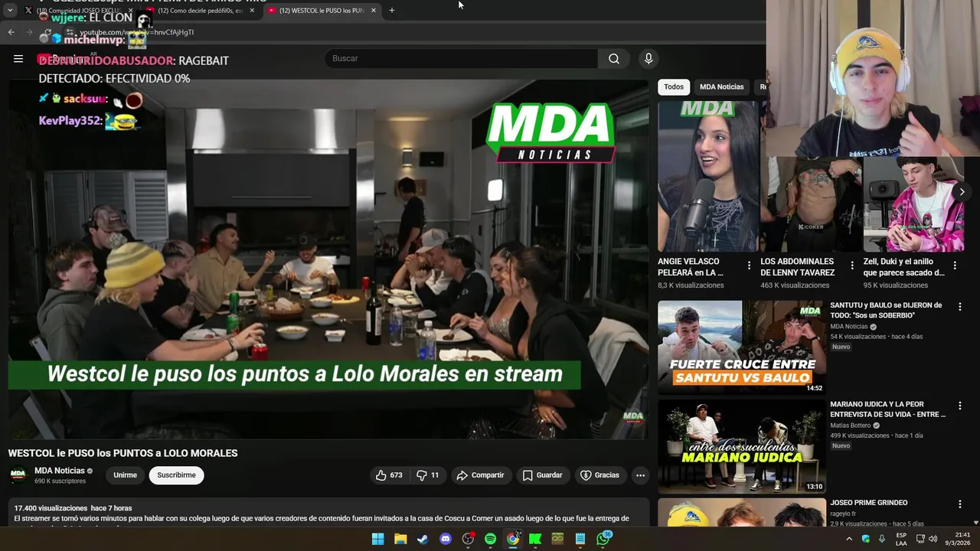The height and width of the screenshot is (551, 980).
Task: Open the Notepad app in taskbar
Action: coord(580,539)
